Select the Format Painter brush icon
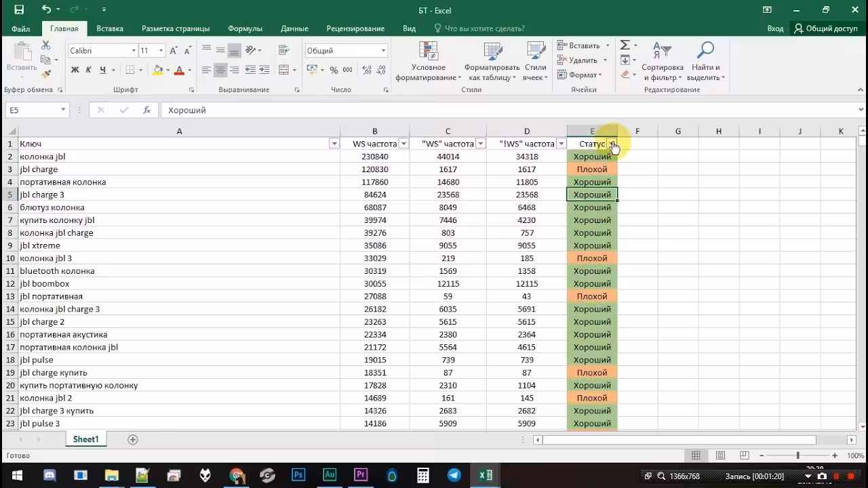This screenshot has width=868, height=488. pyautogui.click(x=46, y=74)
